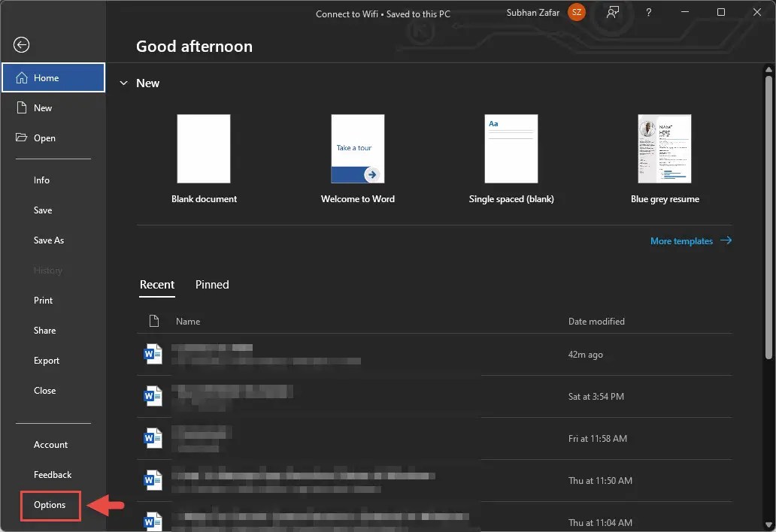The height and width of the screenshot is (532, 776).
Task: Follow the More templates link
Action: pyautogui.click(x=681, y=240)
